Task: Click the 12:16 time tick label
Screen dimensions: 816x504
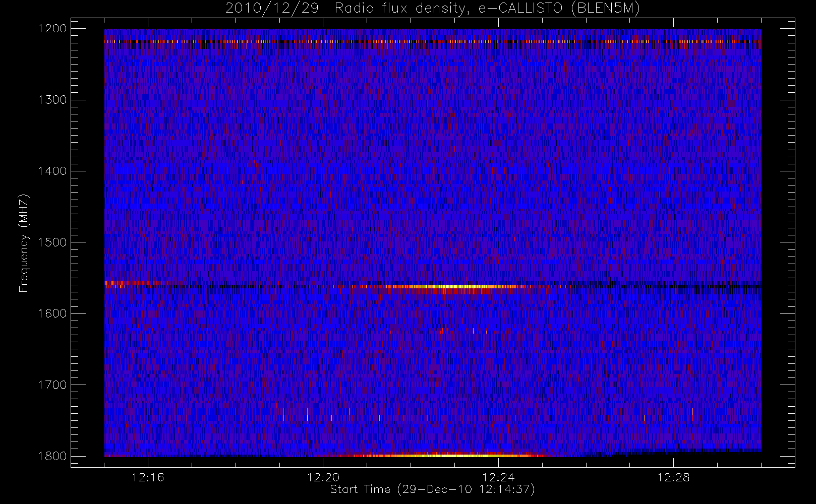Action: point(148,477)
